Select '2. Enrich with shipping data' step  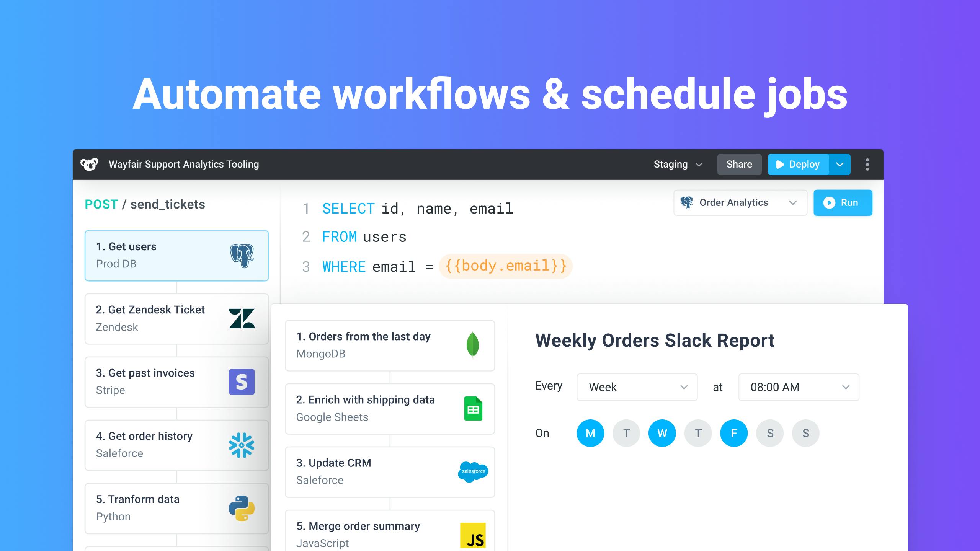click(390, 409)
